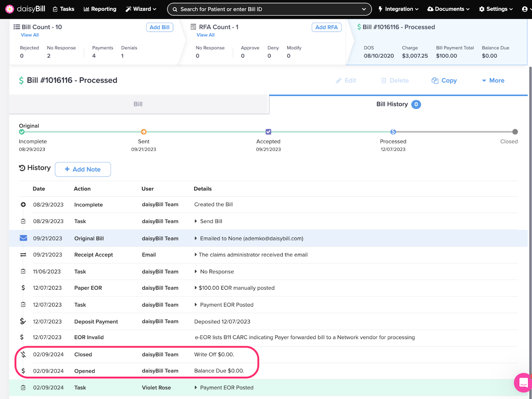This screenshot has width=532, height=399.
Task: Click the green Incomplete check circle marker
Action: [x=22, y=132]
